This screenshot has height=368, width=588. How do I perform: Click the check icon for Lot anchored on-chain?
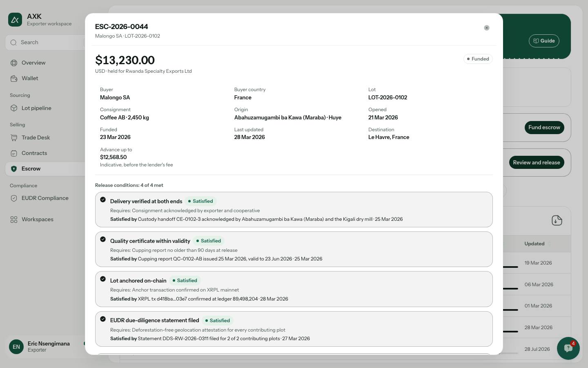click(103, 279)
